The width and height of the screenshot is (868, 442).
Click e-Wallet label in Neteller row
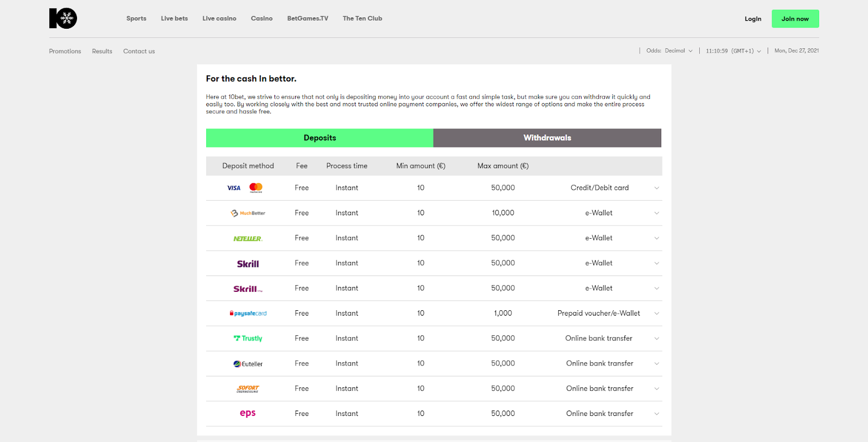coord(599,238)
